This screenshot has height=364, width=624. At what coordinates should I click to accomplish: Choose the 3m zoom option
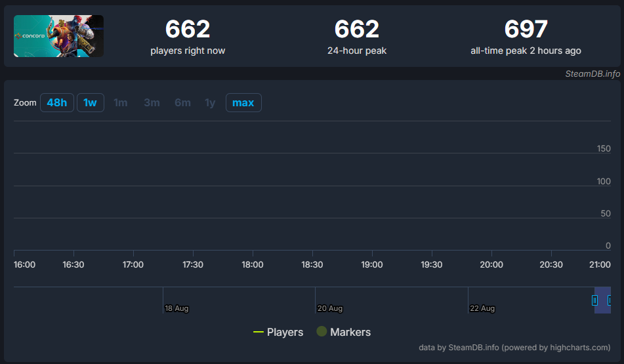(152, 102)
